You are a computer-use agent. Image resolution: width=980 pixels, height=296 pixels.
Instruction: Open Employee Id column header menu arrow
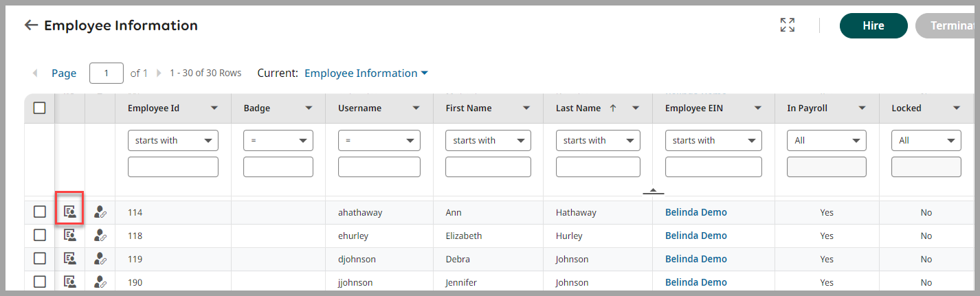click(x=214, y=108)
